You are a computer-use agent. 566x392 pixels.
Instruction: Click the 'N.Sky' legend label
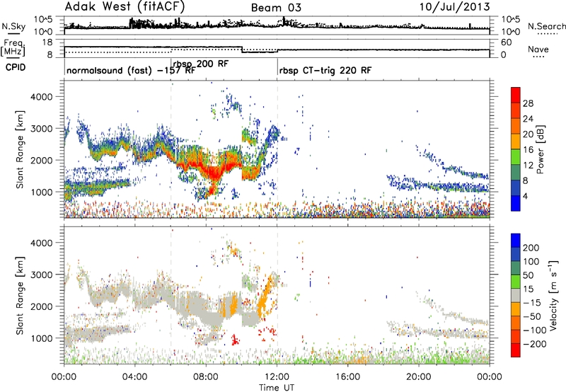(13, 26)
